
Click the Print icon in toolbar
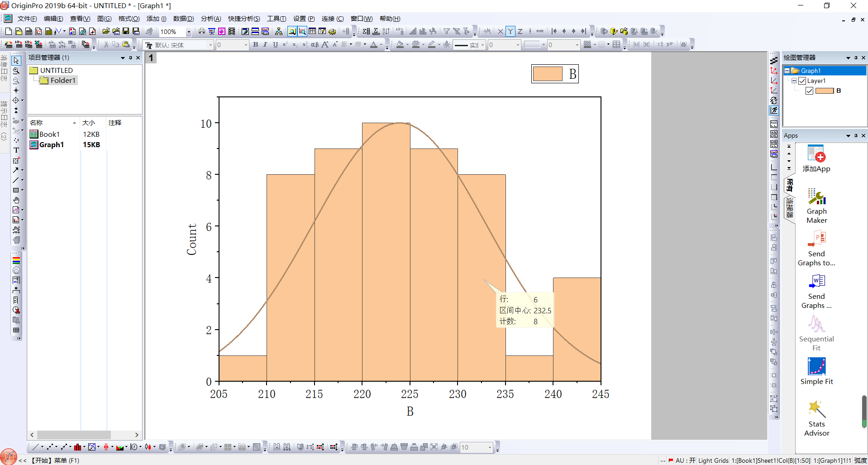click(x=202, y=31)
